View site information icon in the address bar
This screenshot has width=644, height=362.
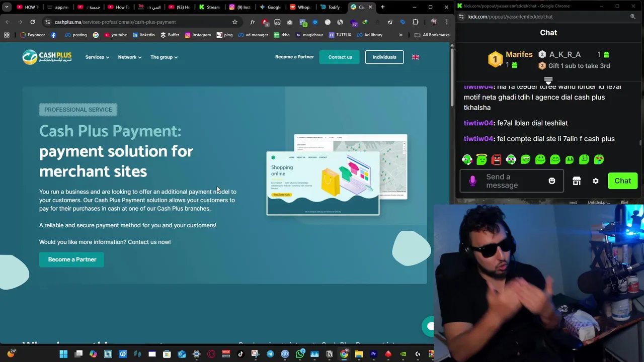tap(47, 22)
